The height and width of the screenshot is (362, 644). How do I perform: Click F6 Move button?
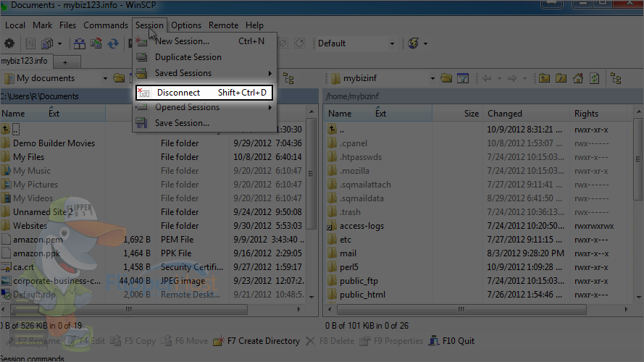pyautogui.click(x=185, y=341)
